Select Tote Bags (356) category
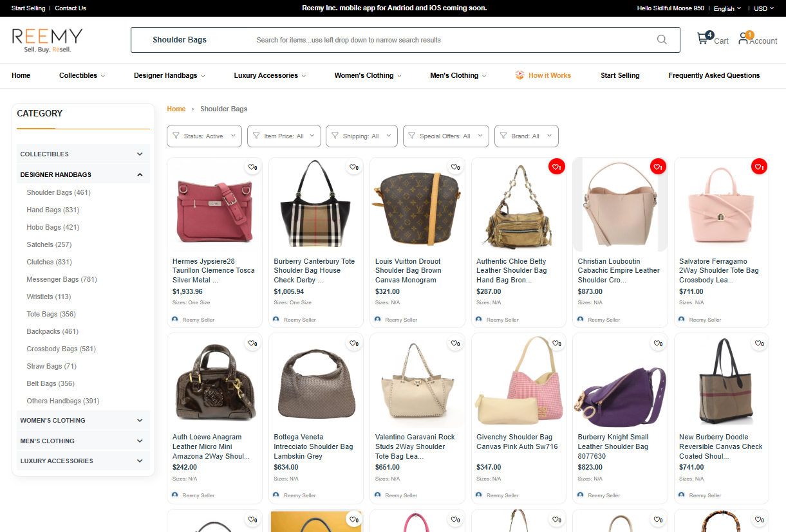The image size is (786, 532). pyautogui.click(x=51, y=314)
